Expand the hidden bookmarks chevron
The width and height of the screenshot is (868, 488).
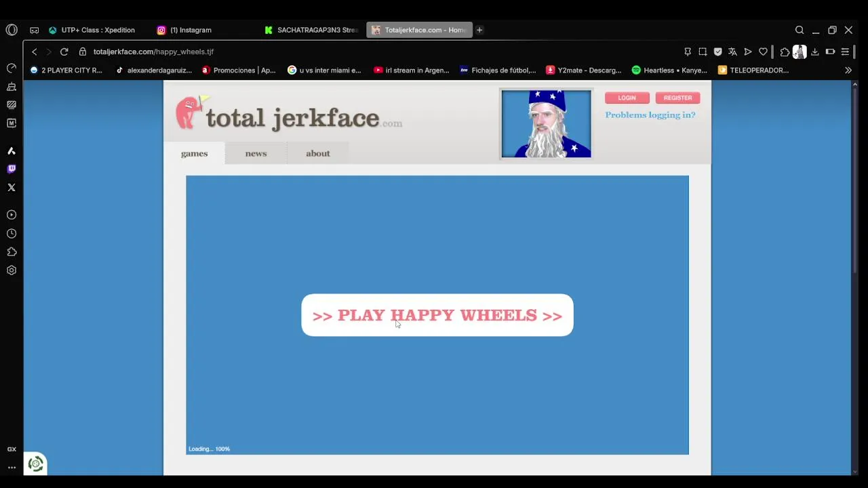(x=848, y=70)
